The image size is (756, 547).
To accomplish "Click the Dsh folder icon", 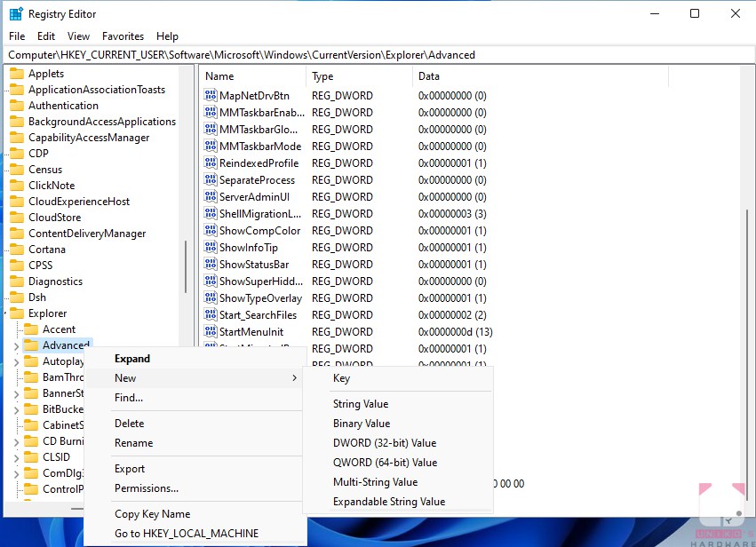I will (17, 297).
